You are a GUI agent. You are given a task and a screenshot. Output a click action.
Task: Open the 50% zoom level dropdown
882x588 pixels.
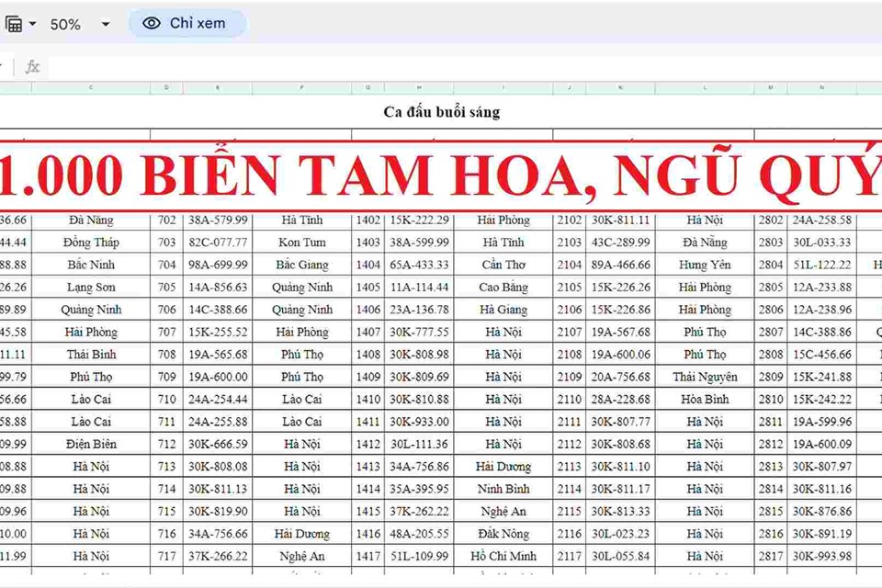(x=79, y=24)
